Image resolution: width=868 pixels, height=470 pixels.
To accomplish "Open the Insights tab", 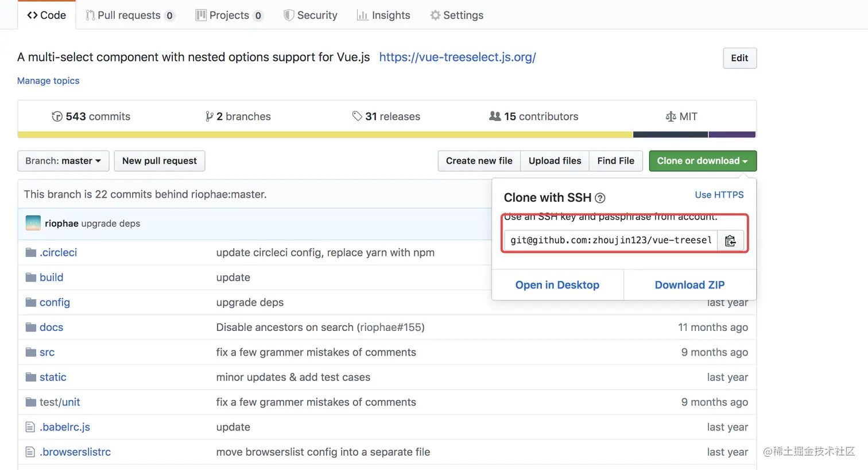I will 383,15.
